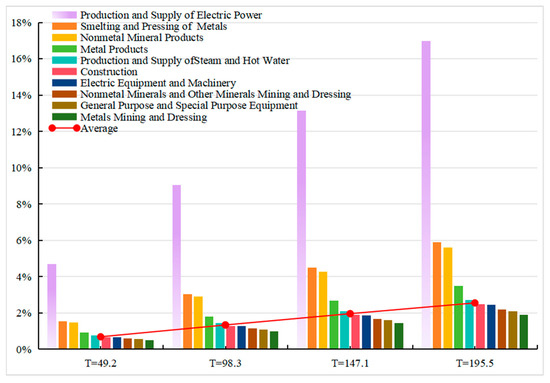
Task: Select the purple Electric Power bar at T=147.1
Action: pyautogui.click(x=301, y=229)
